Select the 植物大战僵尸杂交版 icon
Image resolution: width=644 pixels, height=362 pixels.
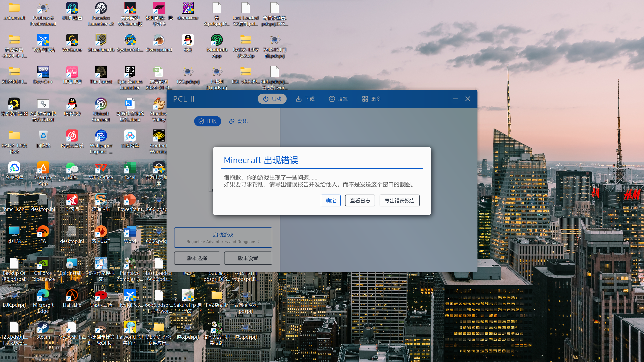[x=217, y=333]
